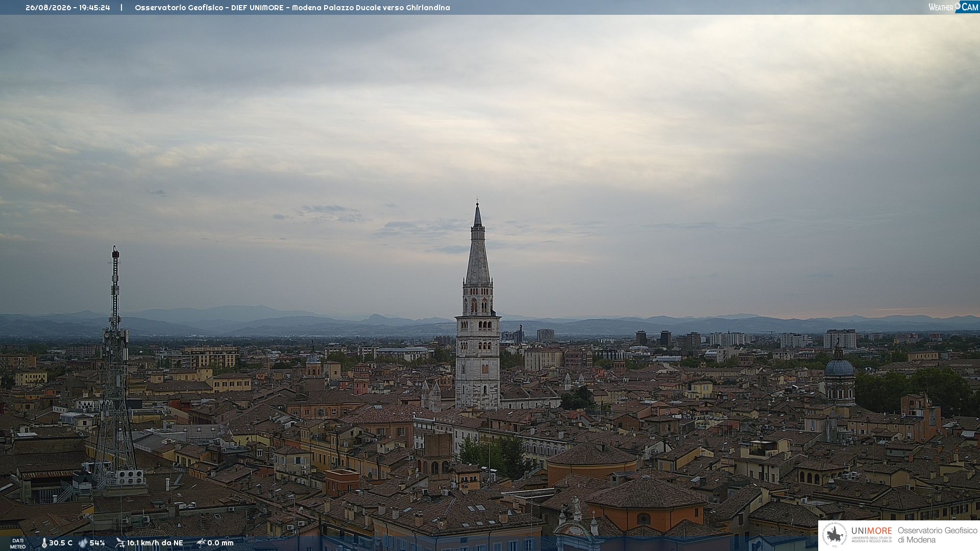This screenshot has height=551, width=980.
Task: Click the WeatherCam logo in top corner
Action: 953,7
